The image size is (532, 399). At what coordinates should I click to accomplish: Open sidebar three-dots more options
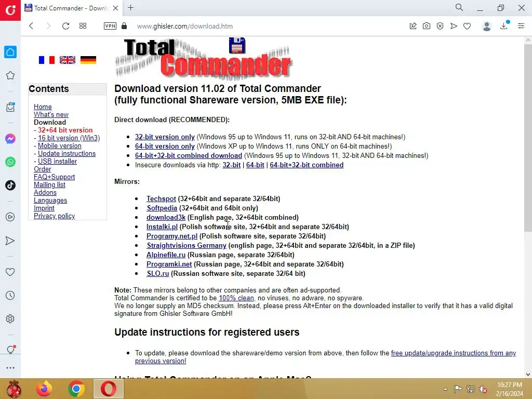[x=10, y=367]
